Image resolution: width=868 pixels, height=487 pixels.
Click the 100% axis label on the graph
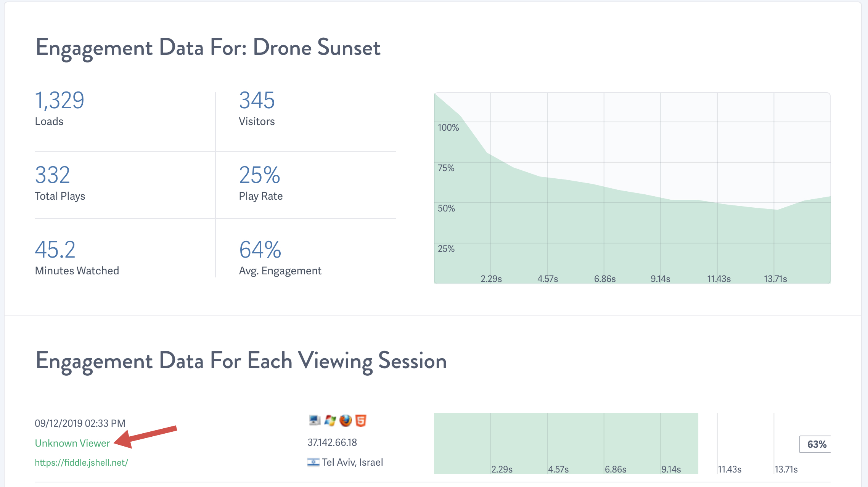[x=448, y=128]
